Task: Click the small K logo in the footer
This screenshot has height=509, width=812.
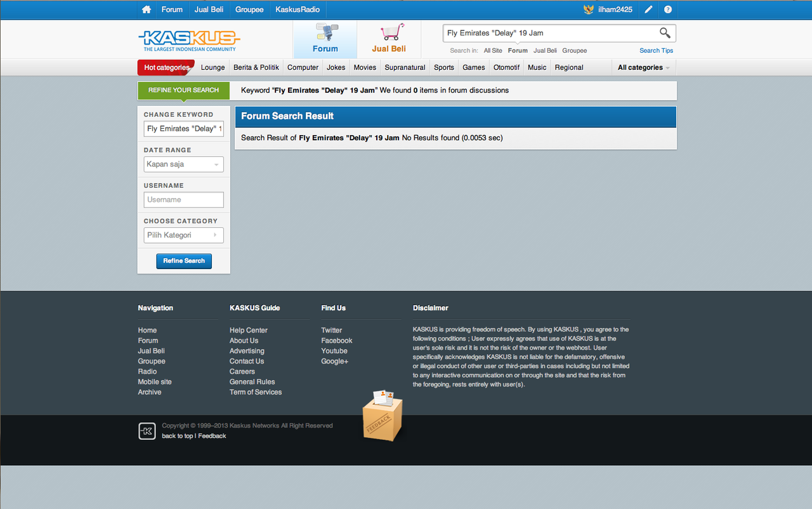Action: (x=147, y=431)
